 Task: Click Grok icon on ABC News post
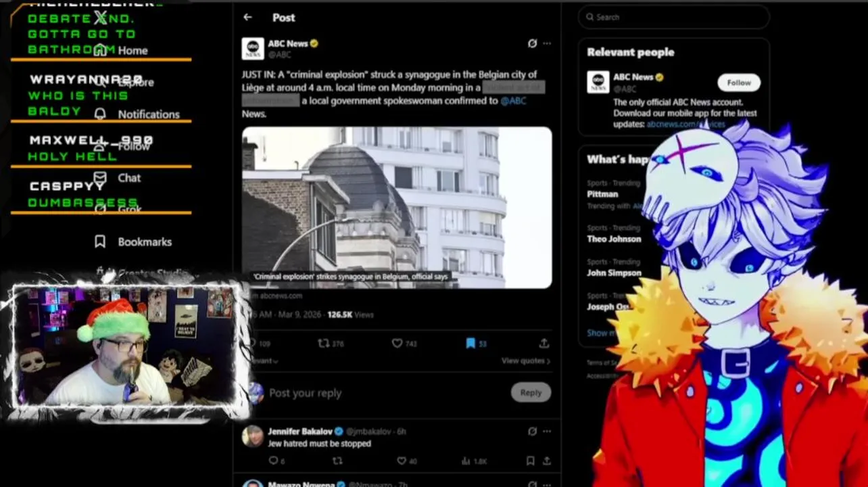point(532,43)
